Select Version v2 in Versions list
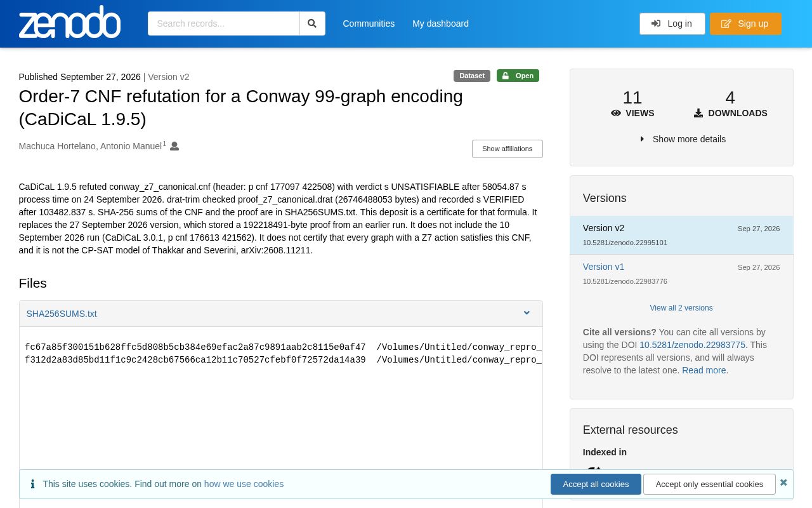 click(681, 235)
